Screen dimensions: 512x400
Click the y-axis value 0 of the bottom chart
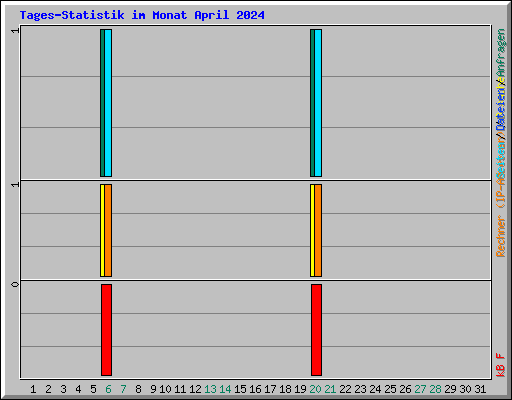[15, 284]
